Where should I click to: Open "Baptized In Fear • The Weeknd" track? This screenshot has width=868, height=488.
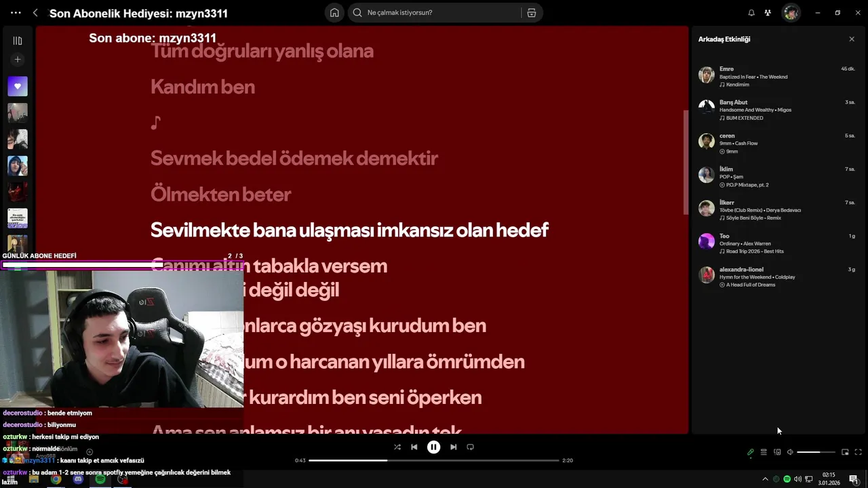pyautogui.click(x=753, y=77)
